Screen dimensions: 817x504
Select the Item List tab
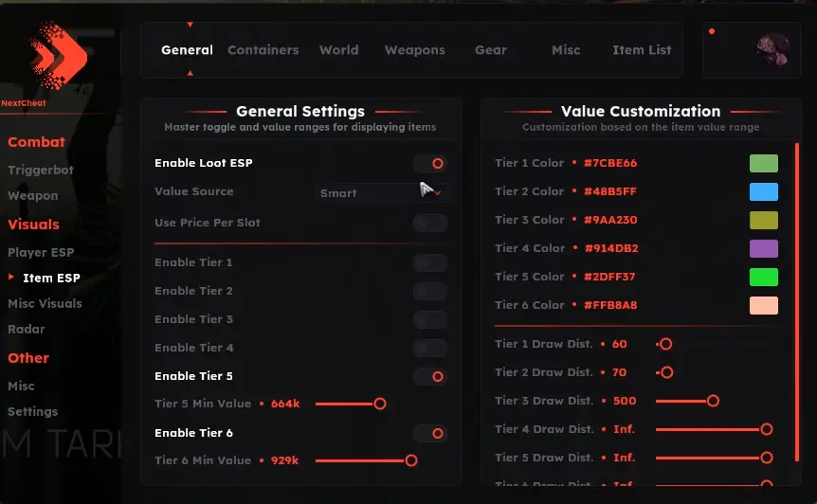pos(642,50)
